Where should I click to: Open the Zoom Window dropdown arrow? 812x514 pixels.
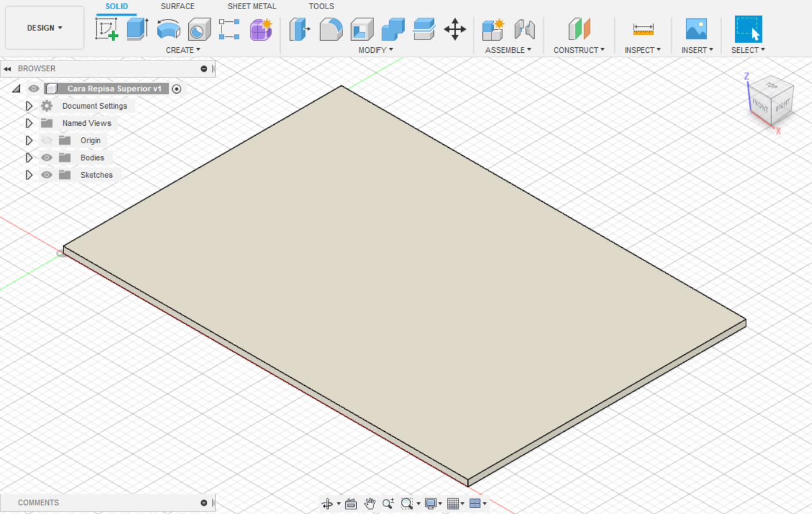pyautogui.click(x=418, y=504)
